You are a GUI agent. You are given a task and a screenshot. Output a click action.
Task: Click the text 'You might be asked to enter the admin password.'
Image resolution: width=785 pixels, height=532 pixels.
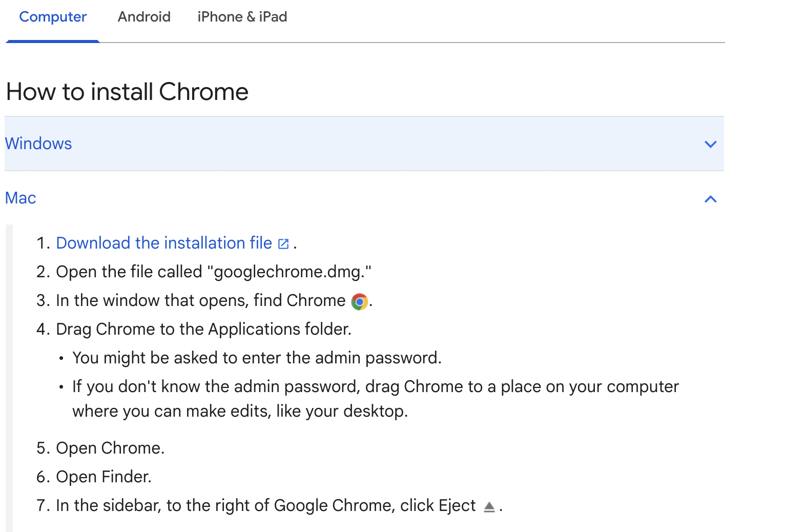click(257, 358)
